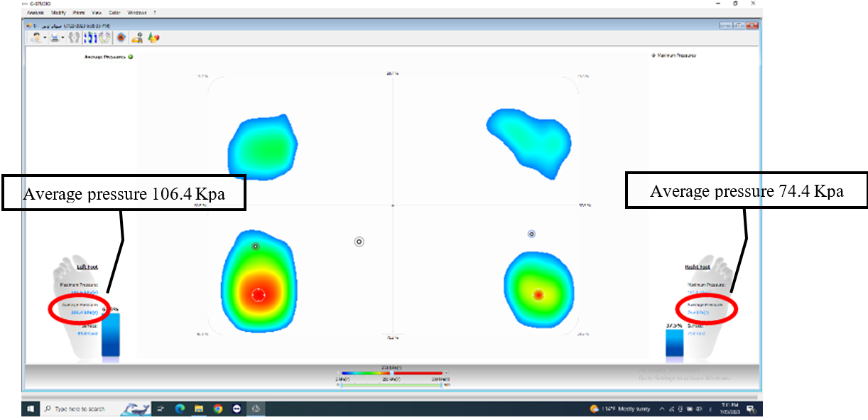Click the red hotspot pressure point icon
The height and width of the screenshot is (420, 868).
click(x=121, y=38)
